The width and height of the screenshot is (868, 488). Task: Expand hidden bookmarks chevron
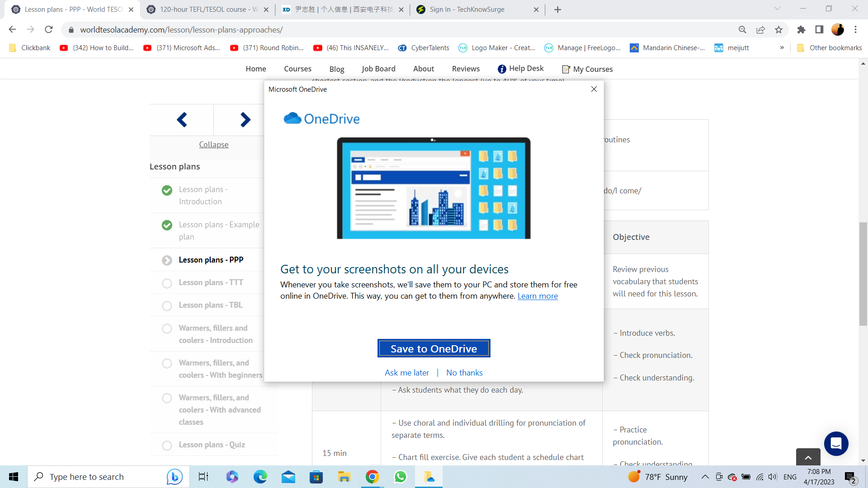(x=782, y=47)
